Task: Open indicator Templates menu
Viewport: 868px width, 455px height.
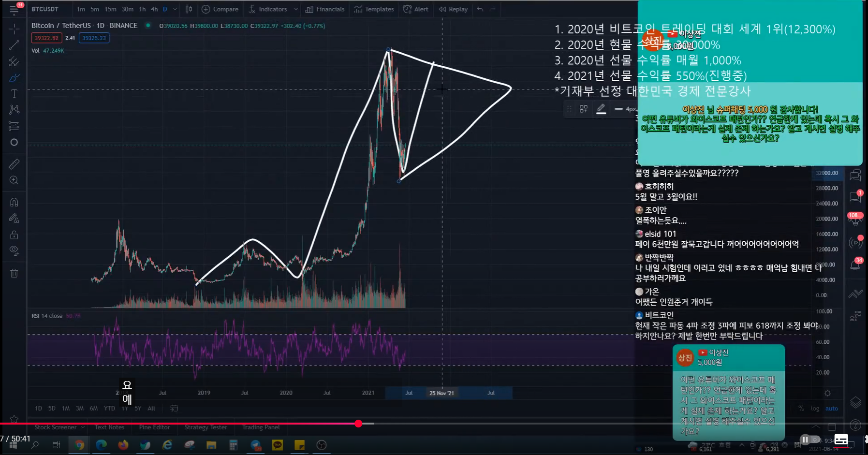Action: pyautogui.click(x=374, y=9)
